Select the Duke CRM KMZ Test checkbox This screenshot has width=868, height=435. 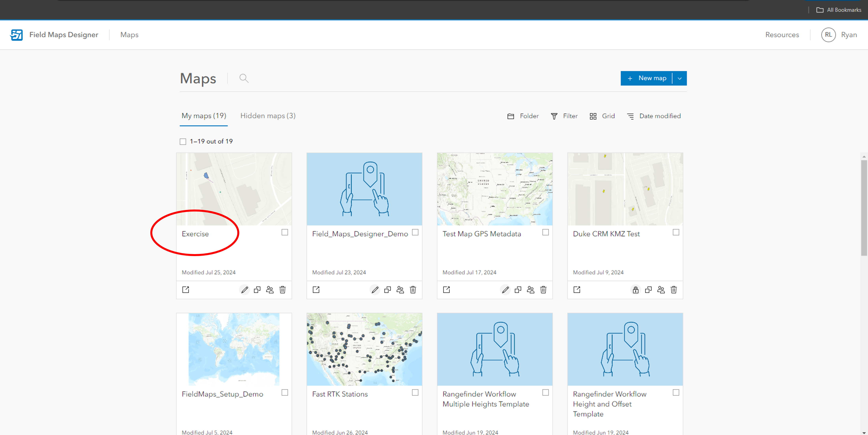click(x=676, y=232)
